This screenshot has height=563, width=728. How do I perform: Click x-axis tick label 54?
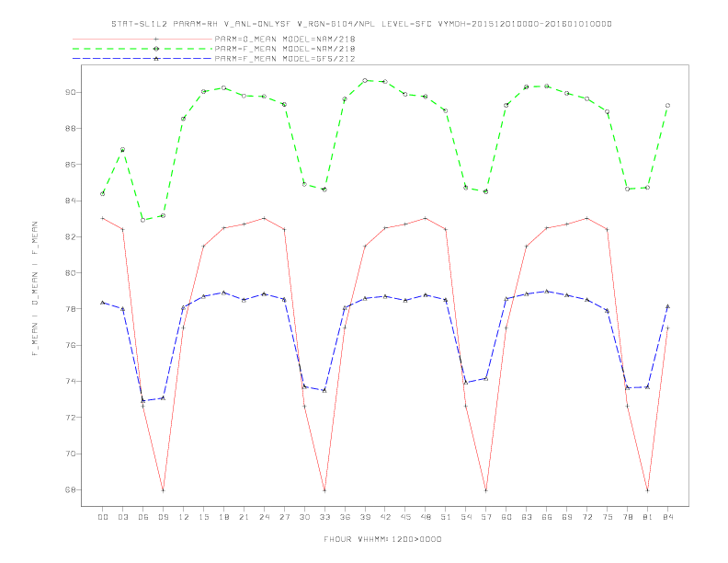coord(466,517)
